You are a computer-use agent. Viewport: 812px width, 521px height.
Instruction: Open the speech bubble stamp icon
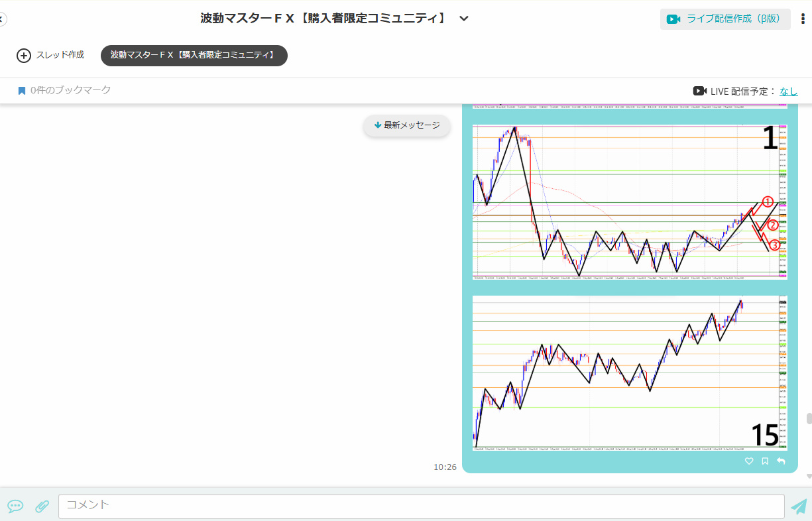pos(15,506)
